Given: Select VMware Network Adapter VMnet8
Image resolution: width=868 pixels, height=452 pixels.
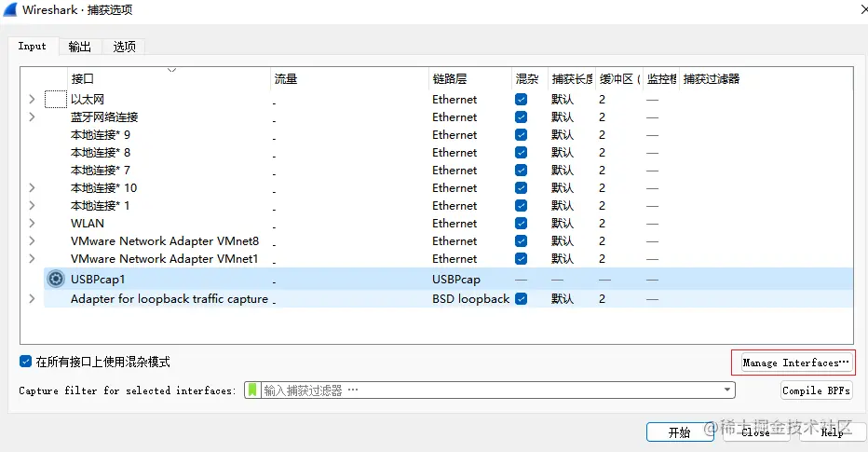Looking at the screenshot, I should tap(165, 241).
